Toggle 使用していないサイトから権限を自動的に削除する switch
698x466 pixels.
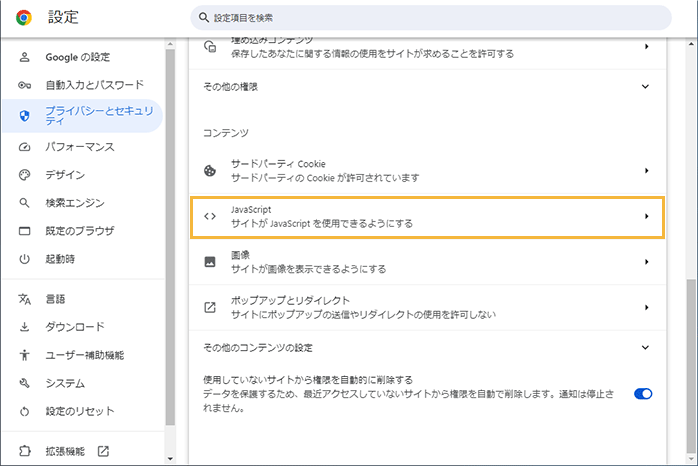pos(643,394)
